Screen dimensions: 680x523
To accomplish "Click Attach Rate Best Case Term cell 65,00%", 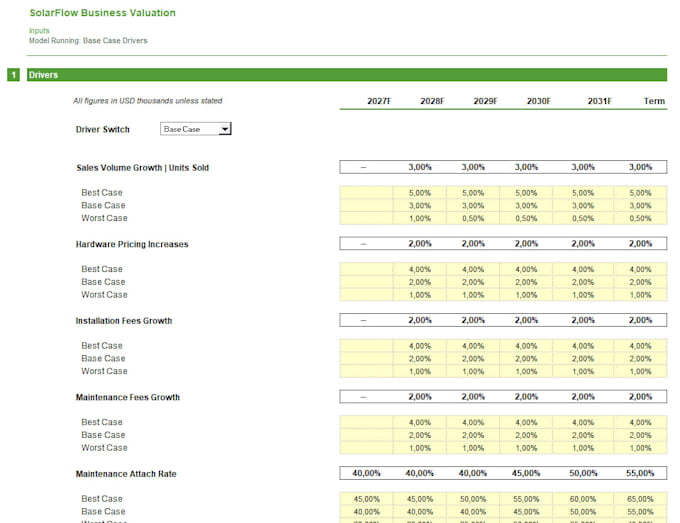I will [x=640, y=499].
